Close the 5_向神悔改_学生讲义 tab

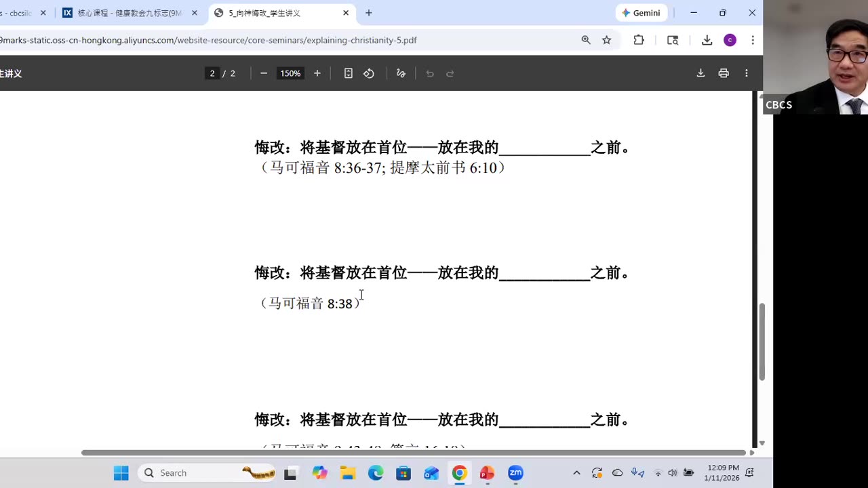(346, 13)
